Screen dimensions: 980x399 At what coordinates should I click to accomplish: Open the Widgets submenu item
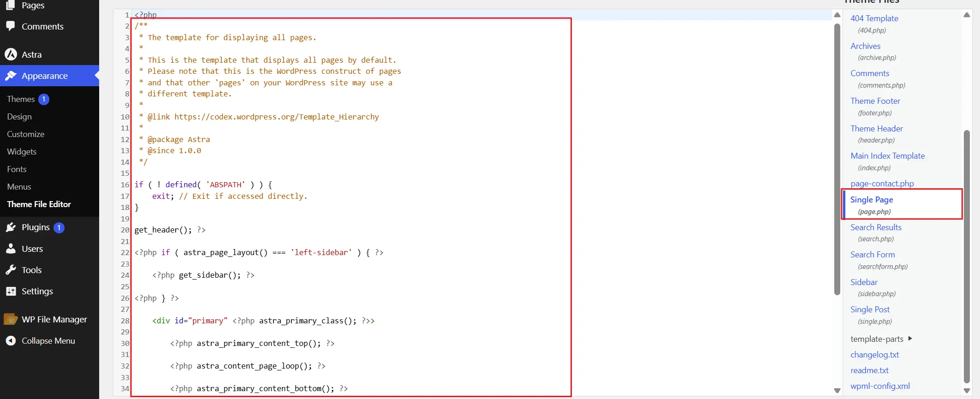click(x=22, y=152)
